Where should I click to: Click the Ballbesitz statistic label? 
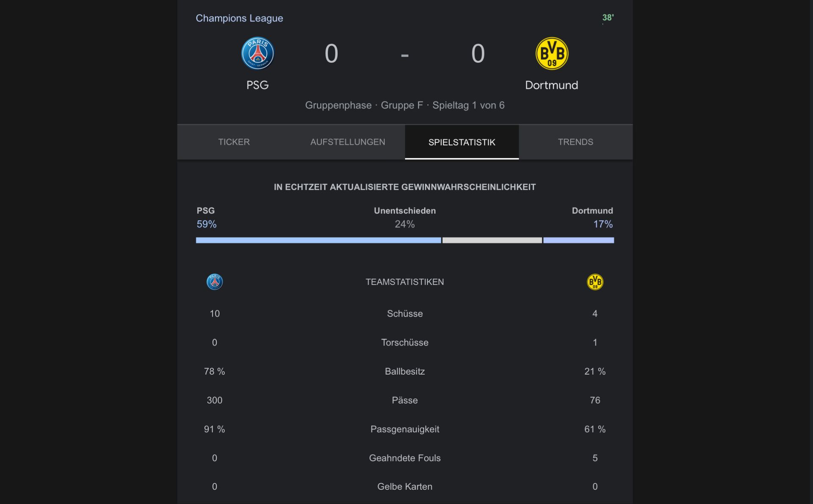(404, 371)
